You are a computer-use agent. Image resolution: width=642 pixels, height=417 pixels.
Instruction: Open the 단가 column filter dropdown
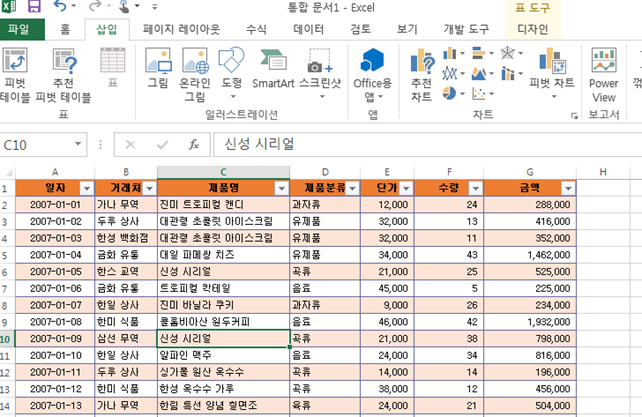pyautogui.click(x=406, y=188)
